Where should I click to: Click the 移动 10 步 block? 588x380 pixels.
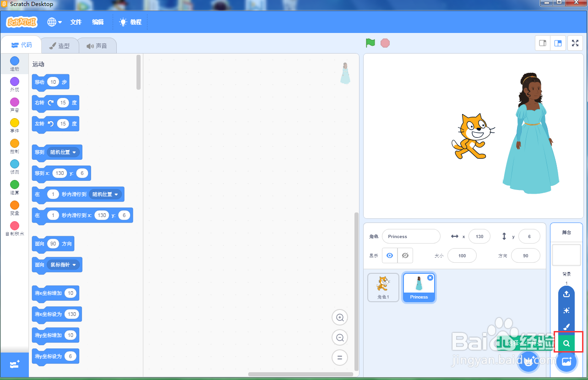pyautogui.click(x=50, y=82)
